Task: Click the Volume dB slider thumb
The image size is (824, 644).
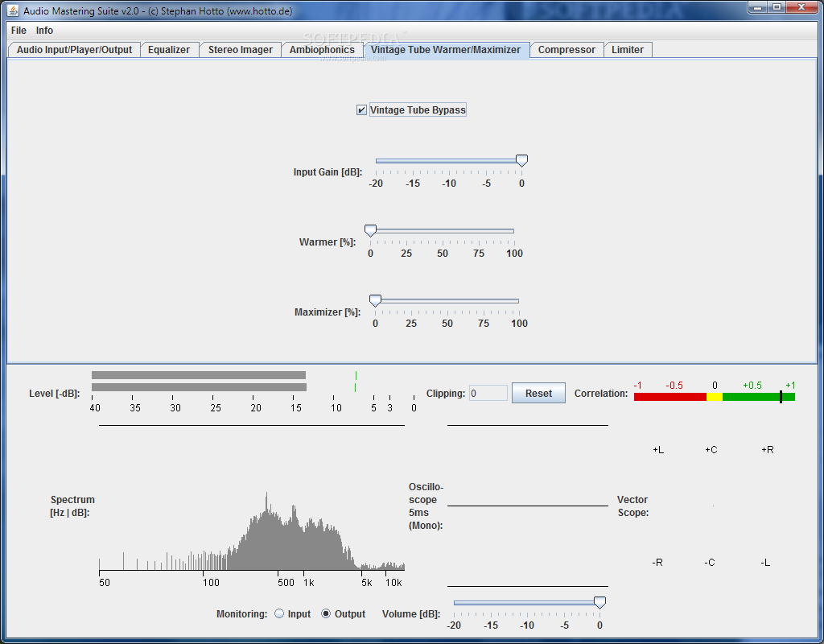Action: point(599,602)
